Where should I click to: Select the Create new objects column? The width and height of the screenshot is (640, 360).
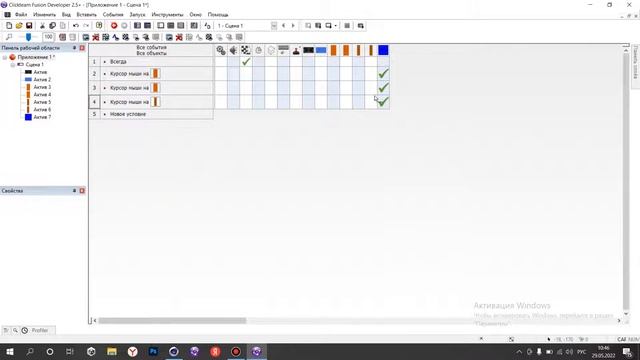click(271, 50)
